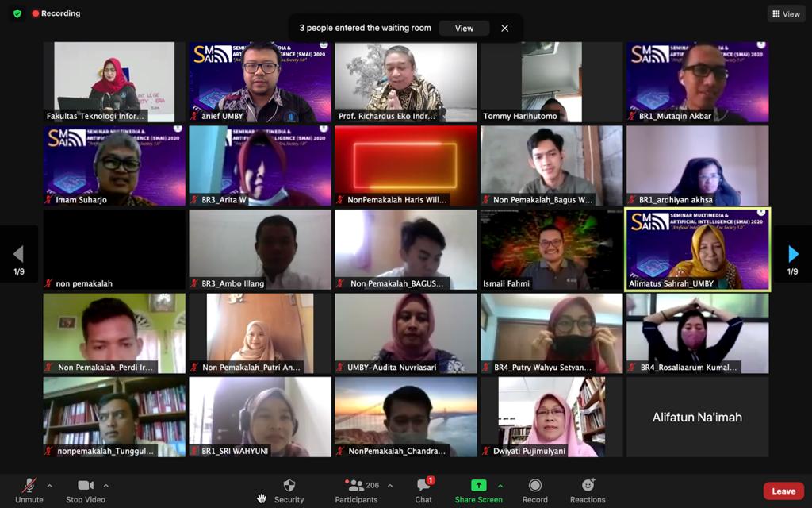The image size is (812, 508).
Task: Go to next gallery page arrow
Action: [x=793, y=254]
